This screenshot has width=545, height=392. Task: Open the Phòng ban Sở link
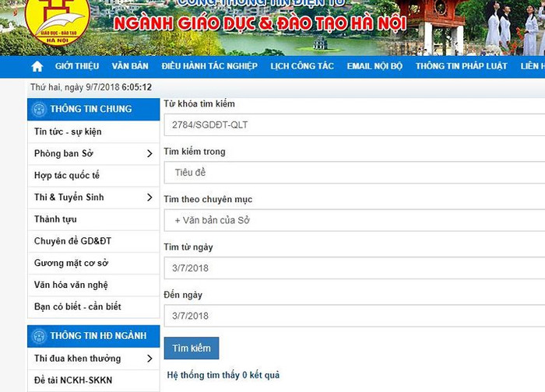click(64, 153)
